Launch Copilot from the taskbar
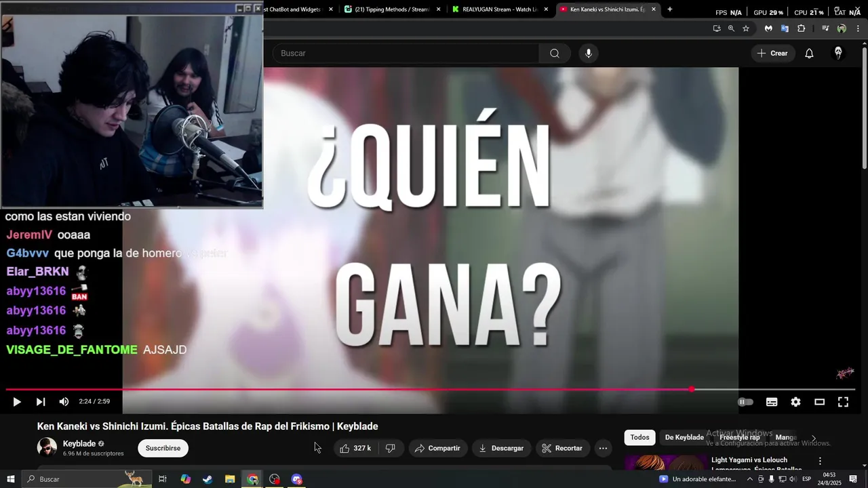 click(186, 479)
